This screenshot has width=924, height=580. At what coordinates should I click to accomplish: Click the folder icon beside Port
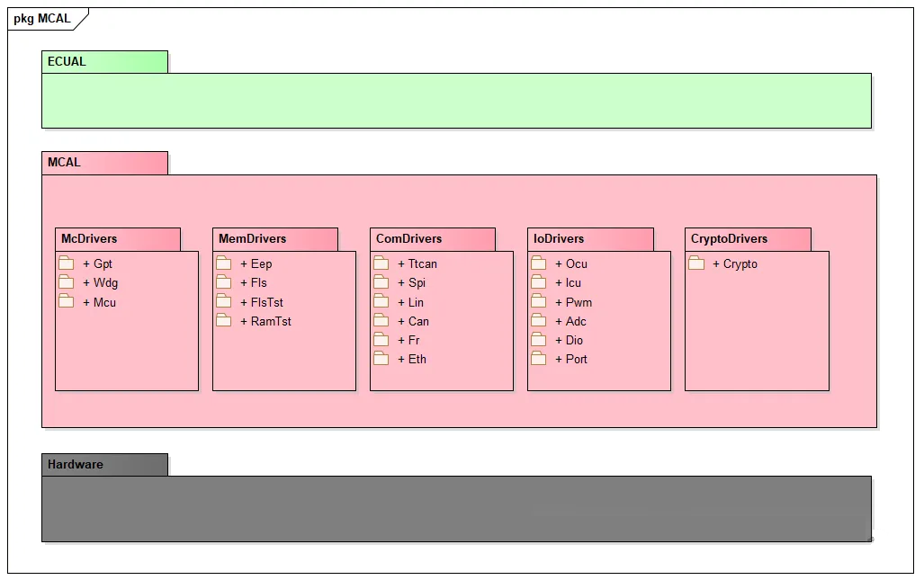tap(539, 359)
